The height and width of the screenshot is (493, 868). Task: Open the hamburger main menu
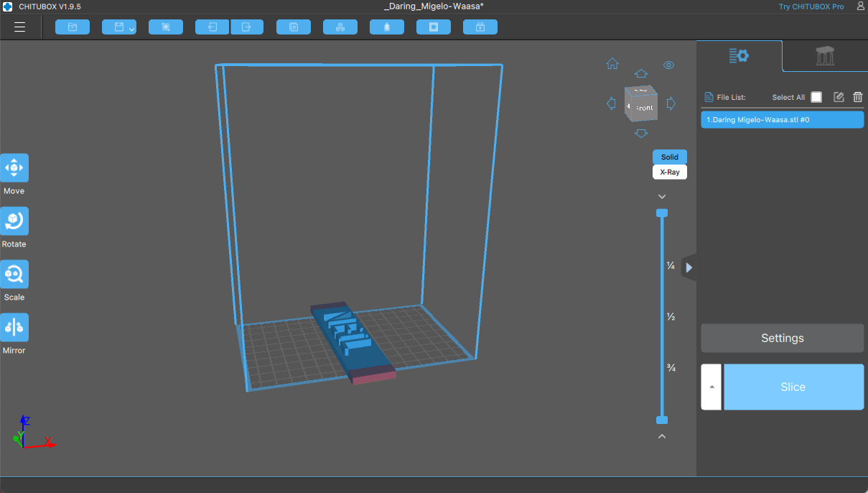pos(19,27)
